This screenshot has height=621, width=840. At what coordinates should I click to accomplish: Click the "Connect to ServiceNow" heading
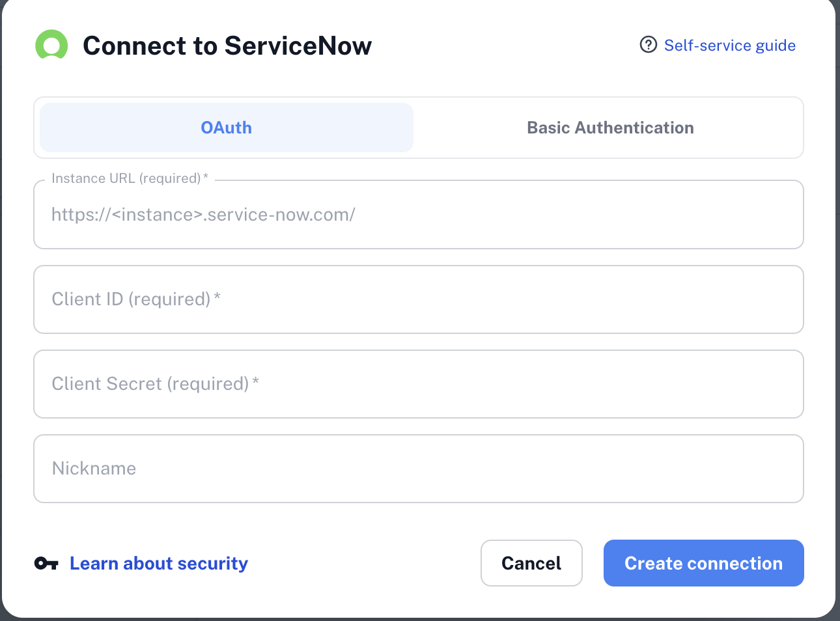tap(227, 46)
